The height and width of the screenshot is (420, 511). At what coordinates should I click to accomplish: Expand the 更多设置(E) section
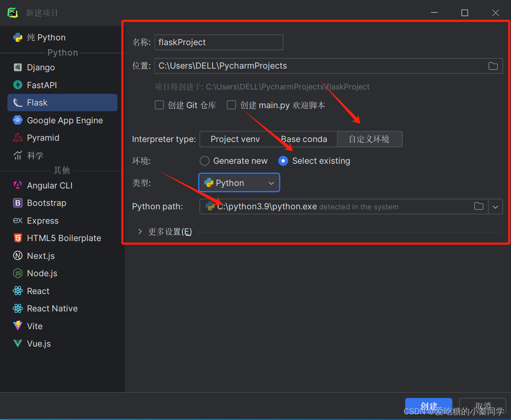coord(140,231)
